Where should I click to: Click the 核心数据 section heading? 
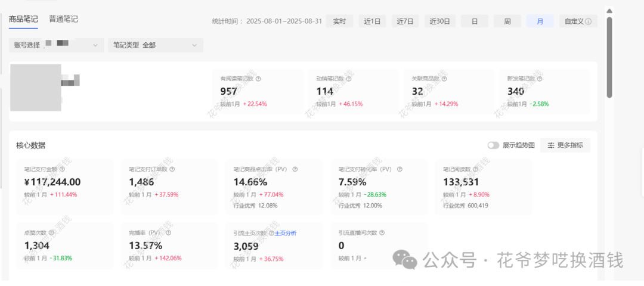point(31,145)
